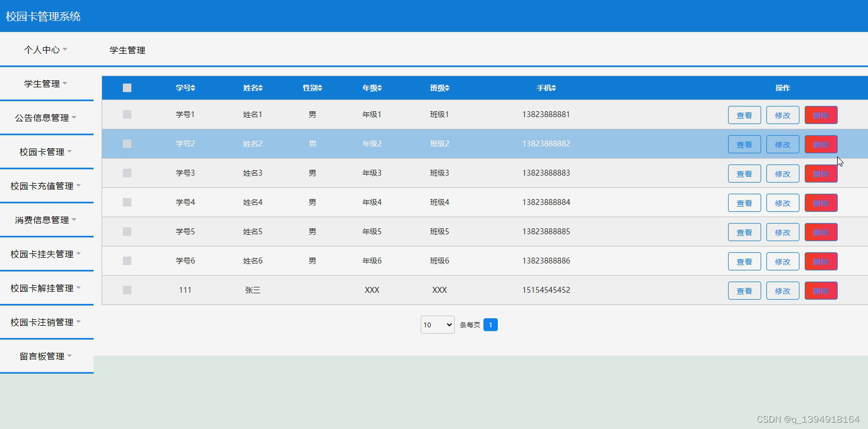868x429 pixels.
Task: Click student number 111 cell
Action: (x=185, y=290)
